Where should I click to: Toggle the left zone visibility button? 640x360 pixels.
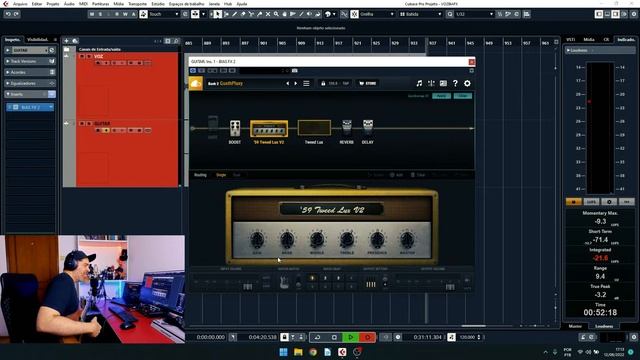click(x=599, y=14)
